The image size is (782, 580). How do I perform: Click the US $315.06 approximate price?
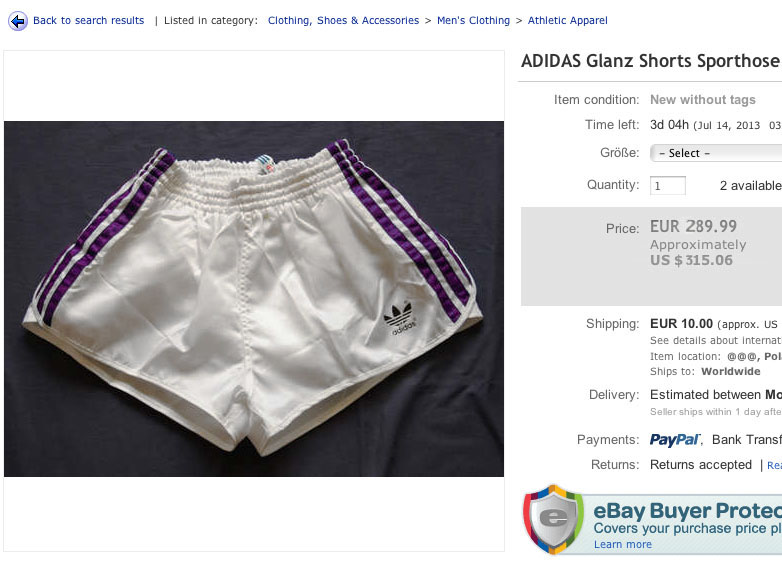coord(691,260)
